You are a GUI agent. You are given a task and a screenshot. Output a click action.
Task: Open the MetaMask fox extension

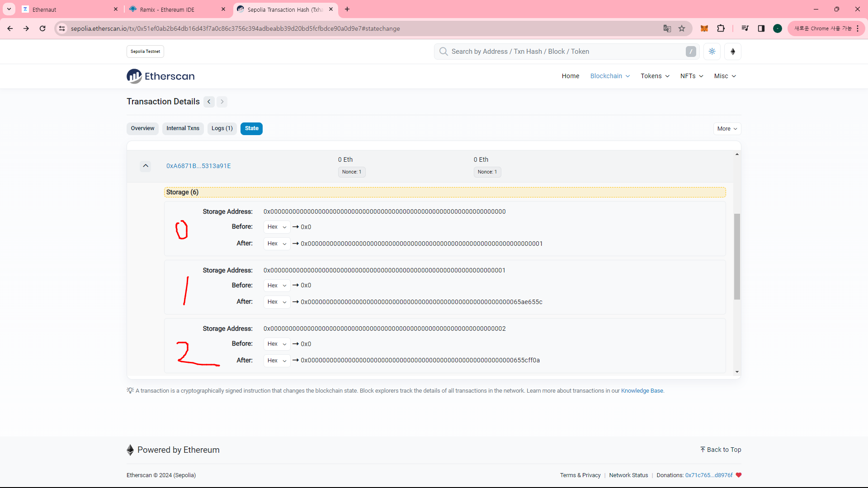pyautogui.click(x=704, y=28)
